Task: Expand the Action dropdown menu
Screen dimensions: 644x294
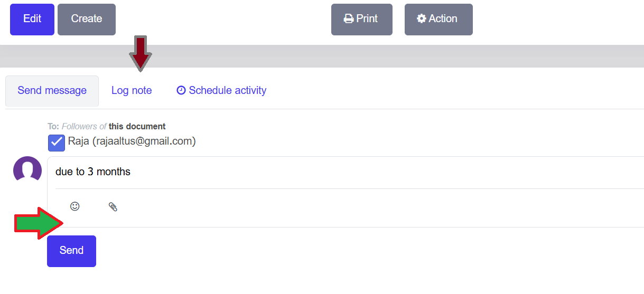Action: [438, 20]
